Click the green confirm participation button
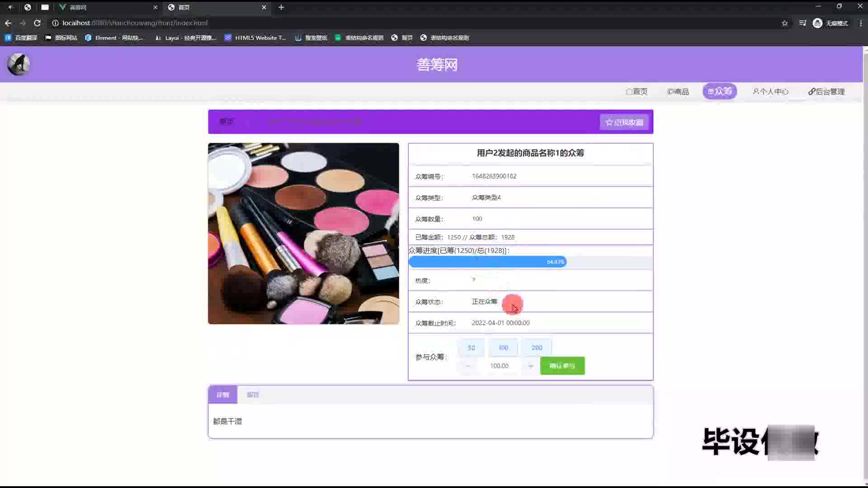868x488 pixels. click(x=562, y=366)
